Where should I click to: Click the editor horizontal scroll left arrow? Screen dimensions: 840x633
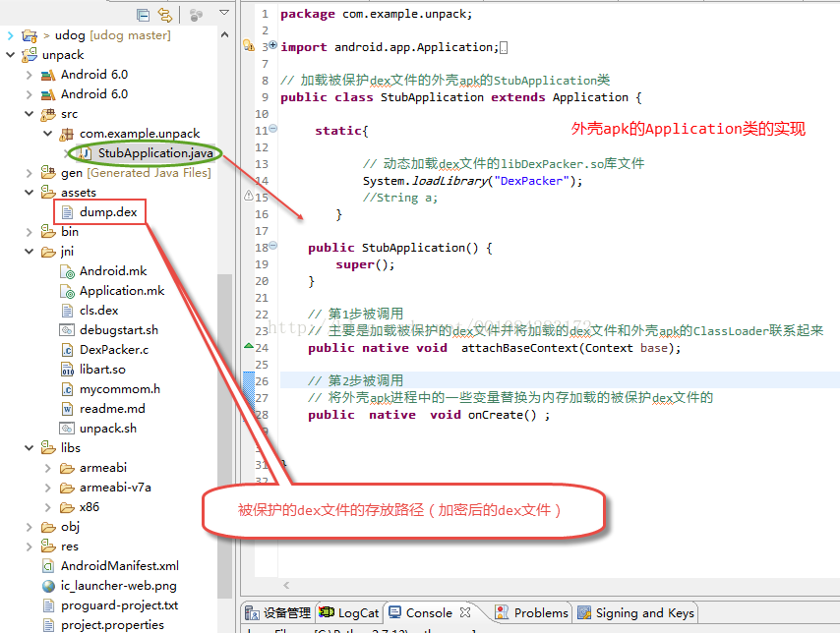[286, 586]
